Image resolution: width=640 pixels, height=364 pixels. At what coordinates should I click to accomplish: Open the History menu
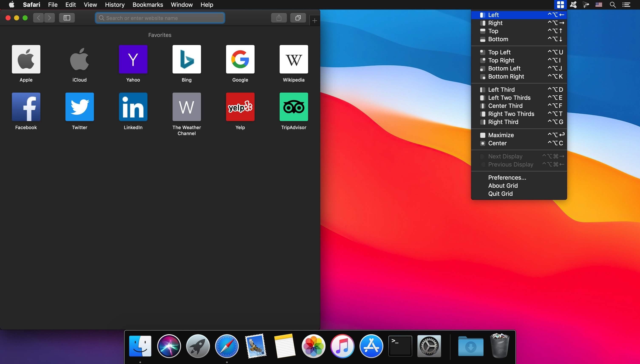[115, 5]
